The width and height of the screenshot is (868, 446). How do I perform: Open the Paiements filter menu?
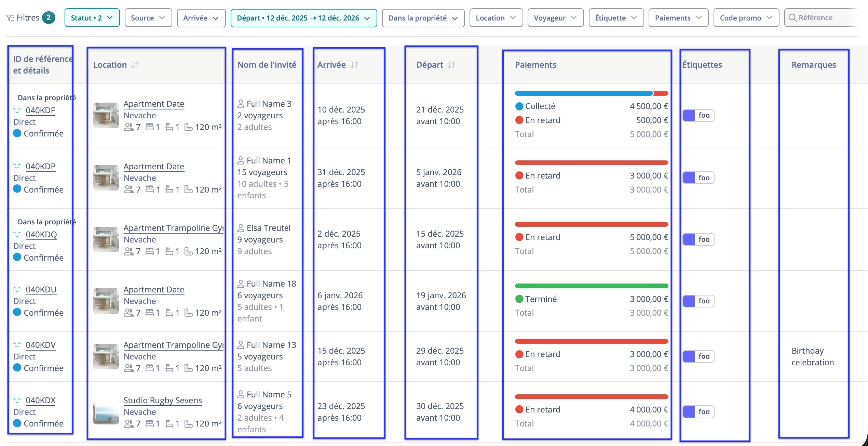click(x=678, y=18)
